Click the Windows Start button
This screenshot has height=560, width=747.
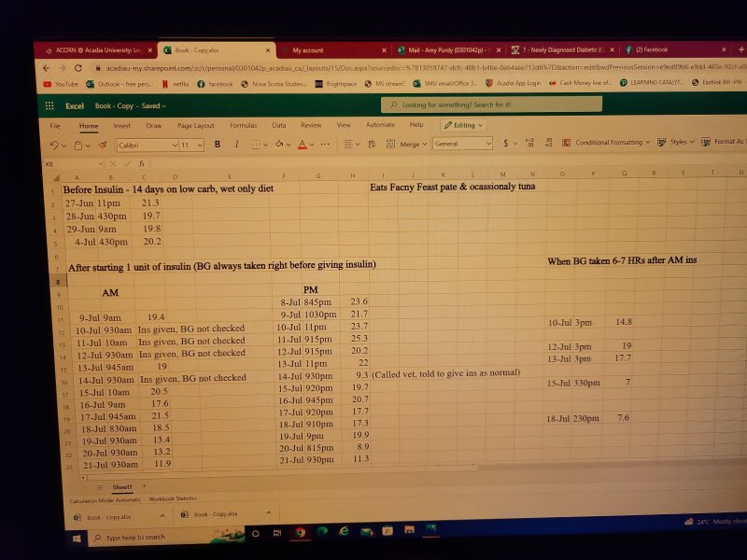(x=75, y=538)
